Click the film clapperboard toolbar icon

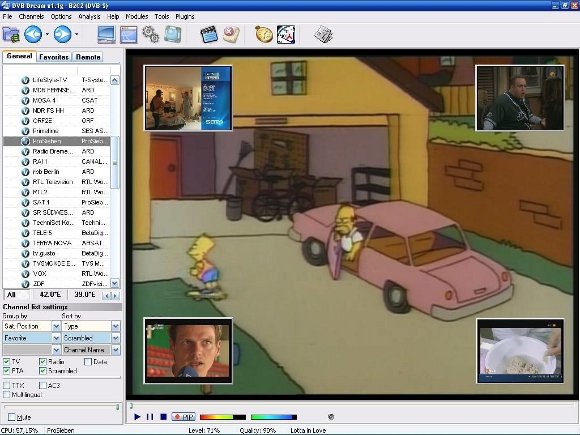pyautogui.click(x=209, y=35)
